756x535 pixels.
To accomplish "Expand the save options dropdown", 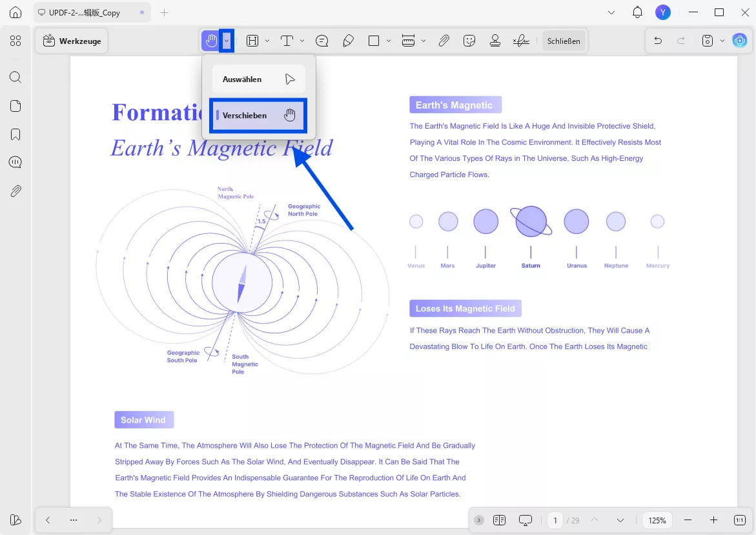I will click(x=722, y=41).
